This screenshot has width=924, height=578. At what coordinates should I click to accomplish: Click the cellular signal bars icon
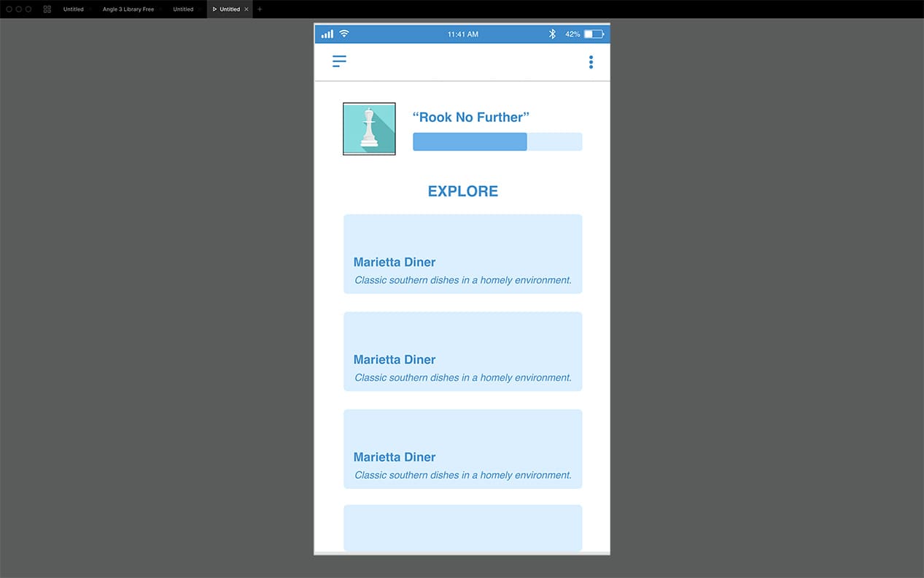pos(327,34)
